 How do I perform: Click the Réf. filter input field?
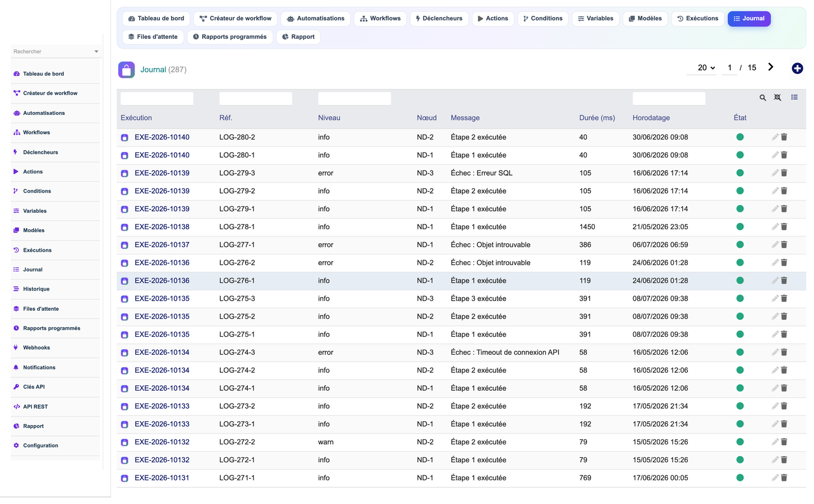click(x=256, y=99)
